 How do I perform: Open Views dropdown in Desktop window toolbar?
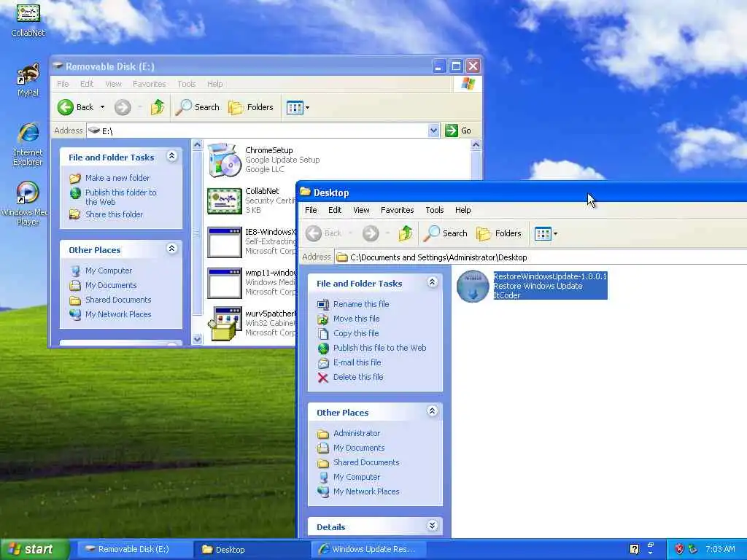[546, 234]
